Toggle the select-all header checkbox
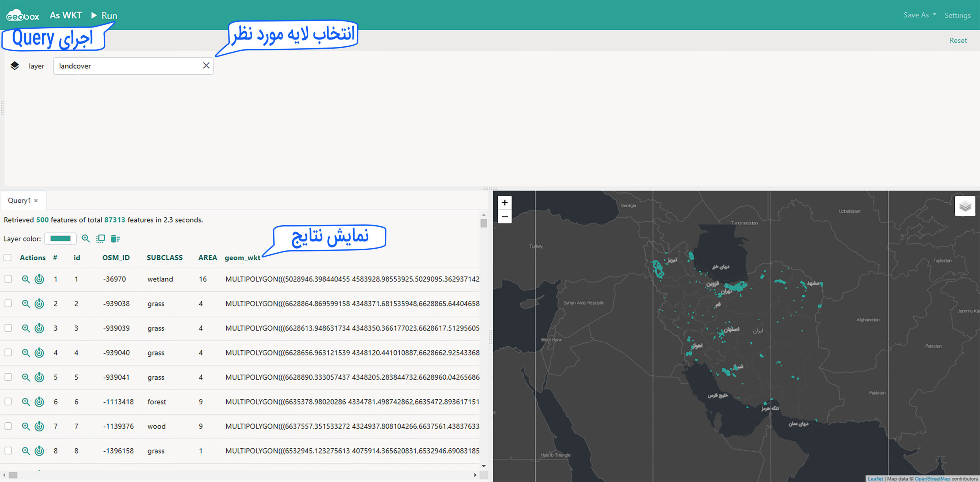The image size is (980, 482). tap(8, 257)
